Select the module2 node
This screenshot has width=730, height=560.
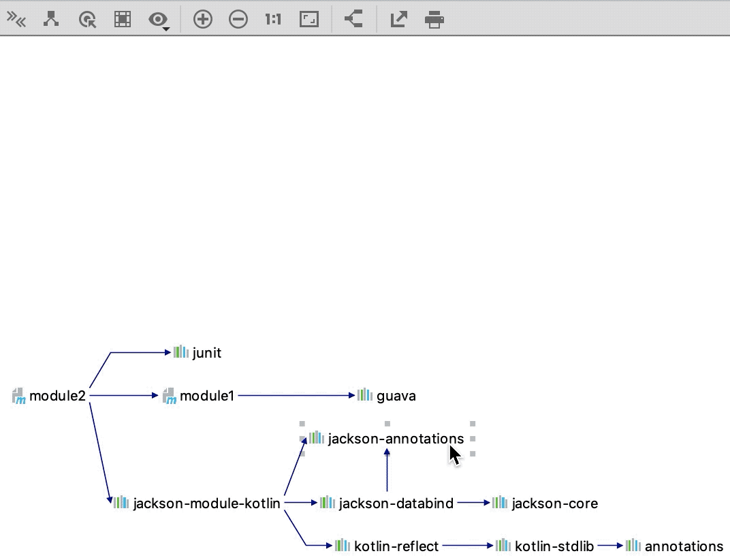click(x=58, y=396)
